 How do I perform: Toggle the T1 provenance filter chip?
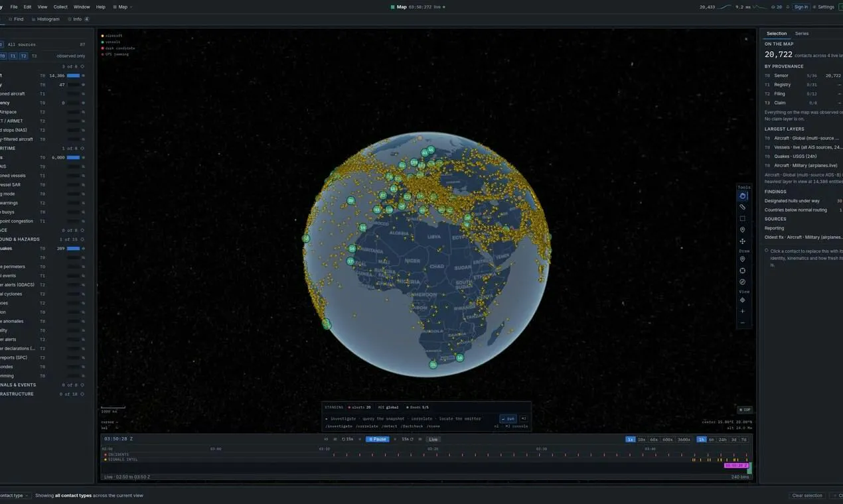tap(13, 56)
